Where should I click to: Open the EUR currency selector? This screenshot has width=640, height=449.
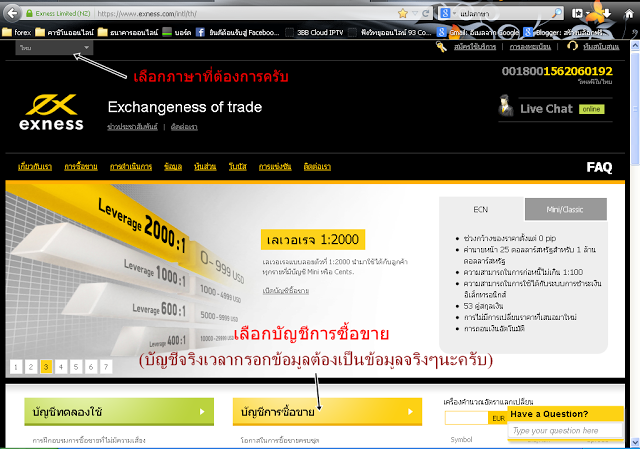point(498,418)
